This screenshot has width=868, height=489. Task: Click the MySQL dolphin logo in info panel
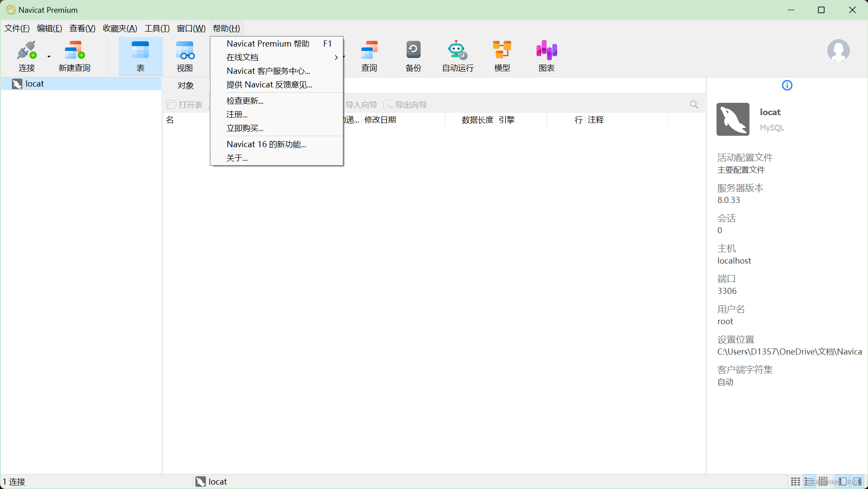[733, 119]
